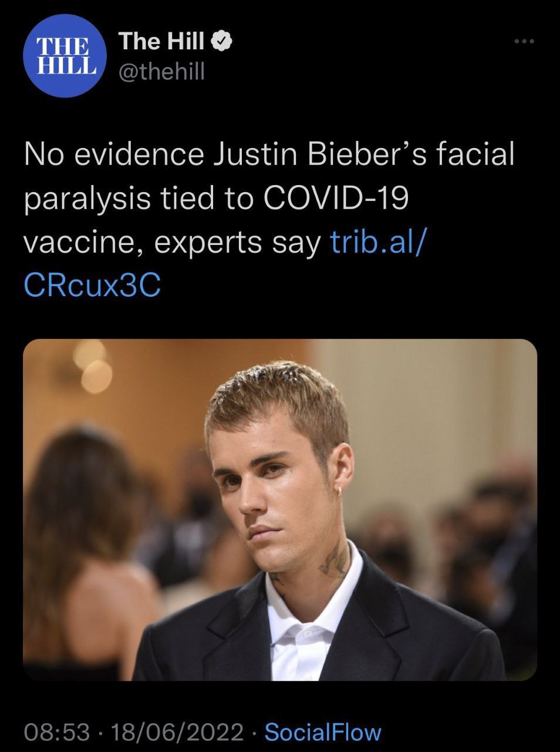Image resolution: width=560 pixels, height=752 pixels.
Task: Open the three-dot more options menu
Action: [x=524, y=41]
